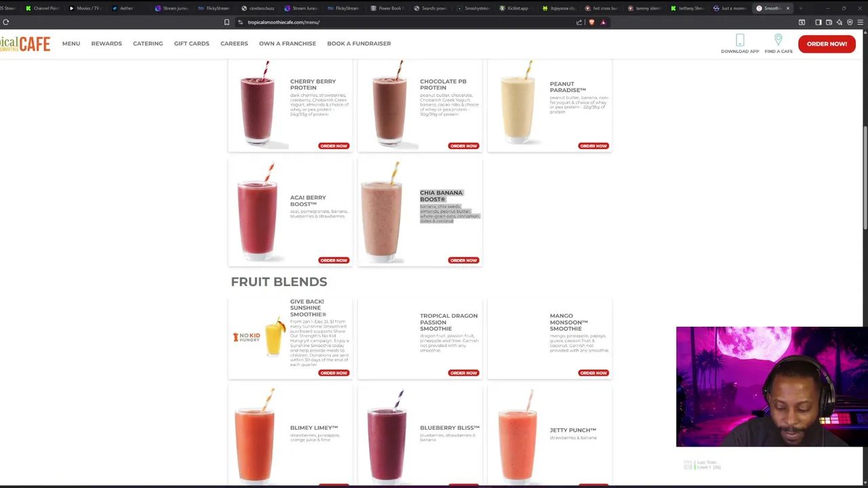Switch to the Channel Points tab
This screenshot has height=488, width=868.
[42, 8]
